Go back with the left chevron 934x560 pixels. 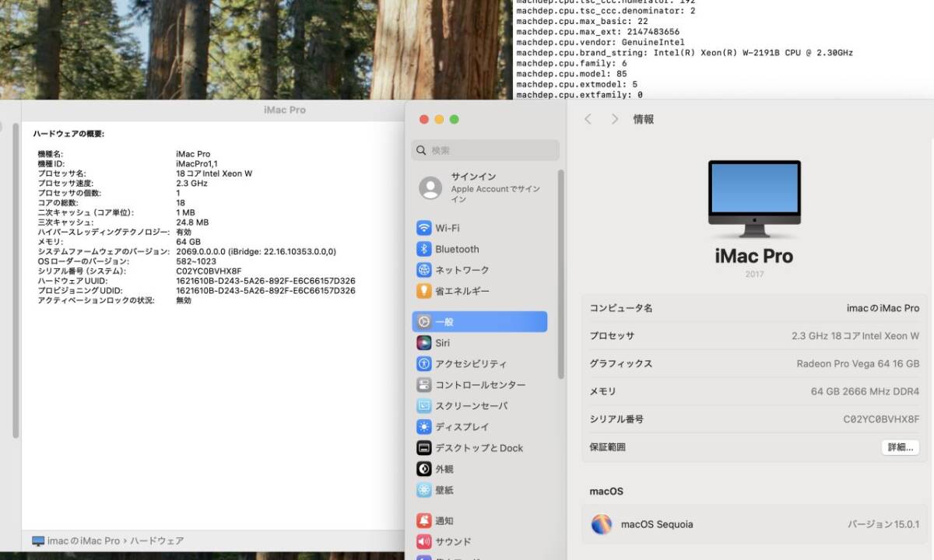click(x=588, y=119)
